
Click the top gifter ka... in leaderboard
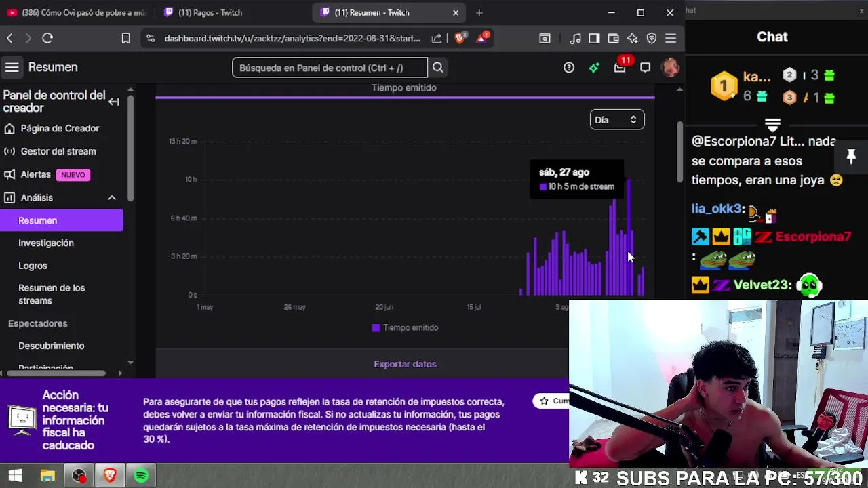[756, 77]
